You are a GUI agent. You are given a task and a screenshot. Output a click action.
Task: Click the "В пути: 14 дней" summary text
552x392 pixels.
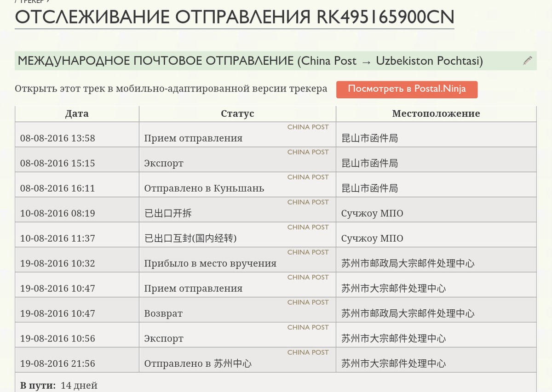[x=59, y=386]
